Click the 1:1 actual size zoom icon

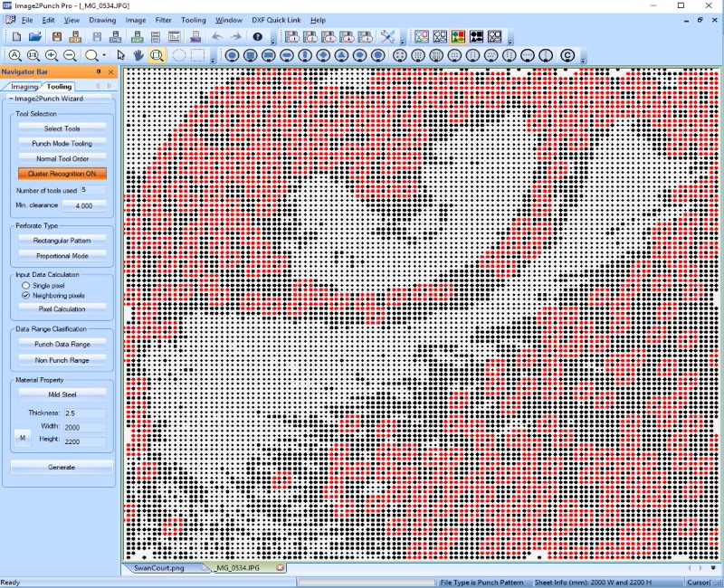(x=33, y=55)
